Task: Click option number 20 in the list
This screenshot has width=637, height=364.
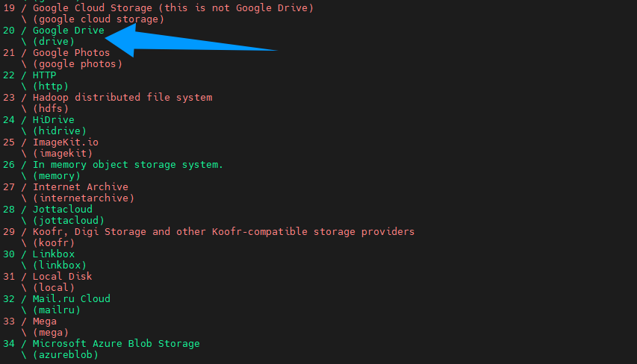Action: [x=9, y=31]
